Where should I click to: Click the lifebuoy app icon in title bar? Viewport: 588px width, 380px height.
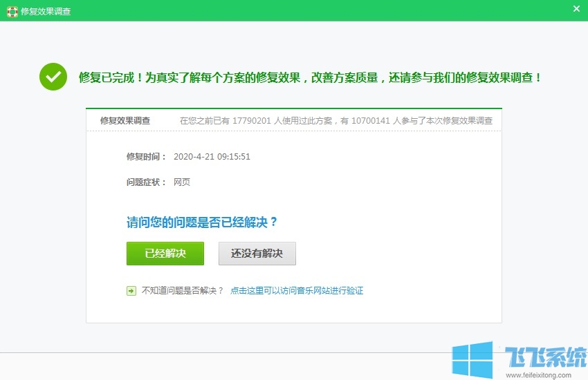(x=12, y=12)
